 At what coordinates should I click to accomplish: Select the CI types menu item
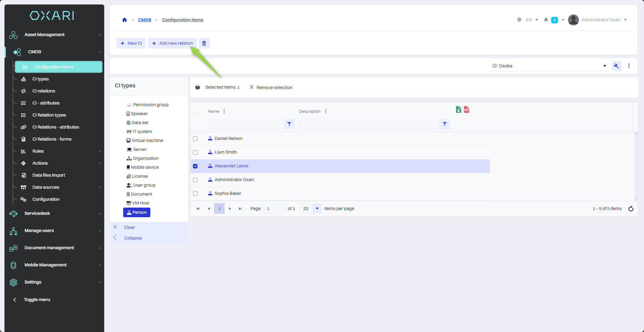tap(41, 79)
